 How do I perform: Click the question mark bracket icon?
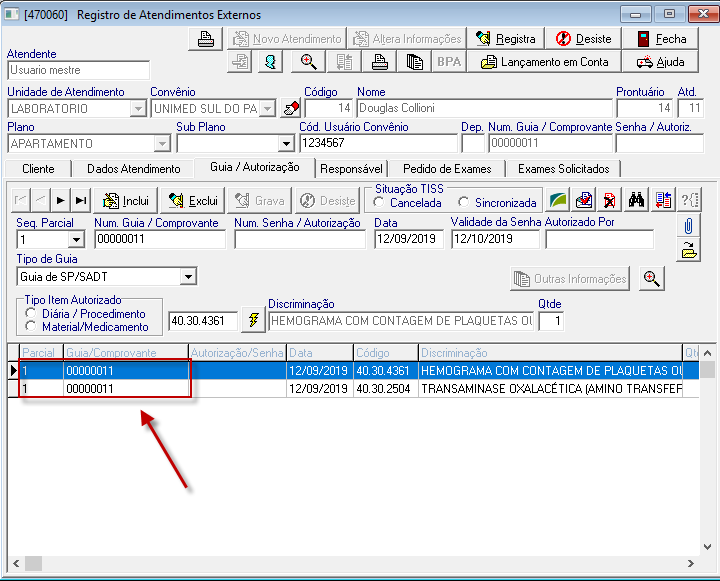pyautogui.click(x=689, y=200)
